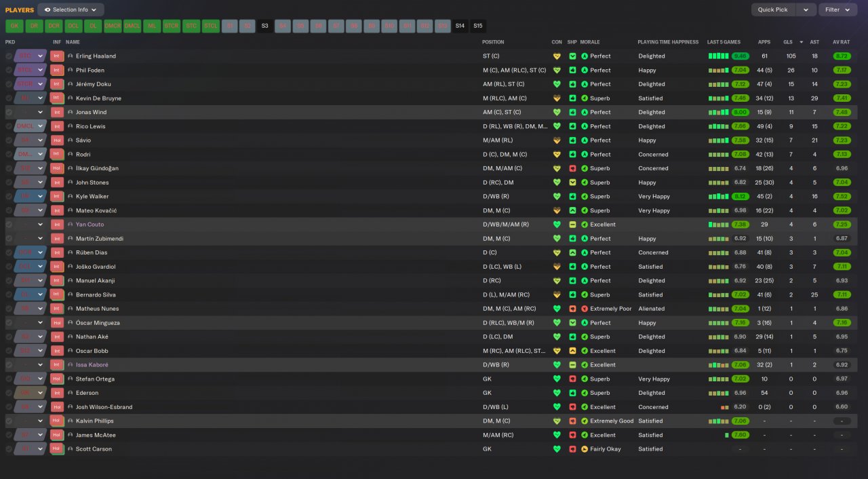Toggle picked checkbox for Matheus Nunes

9,309
